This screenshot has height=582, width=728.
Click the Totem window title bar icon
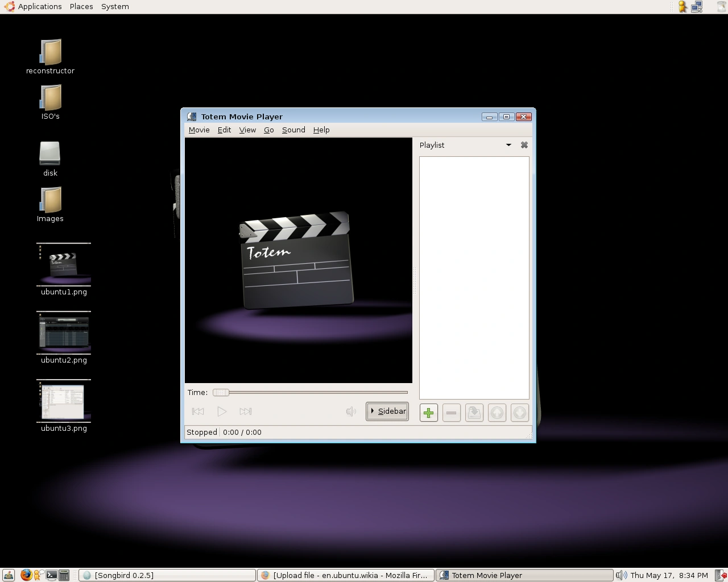[192, 117]
